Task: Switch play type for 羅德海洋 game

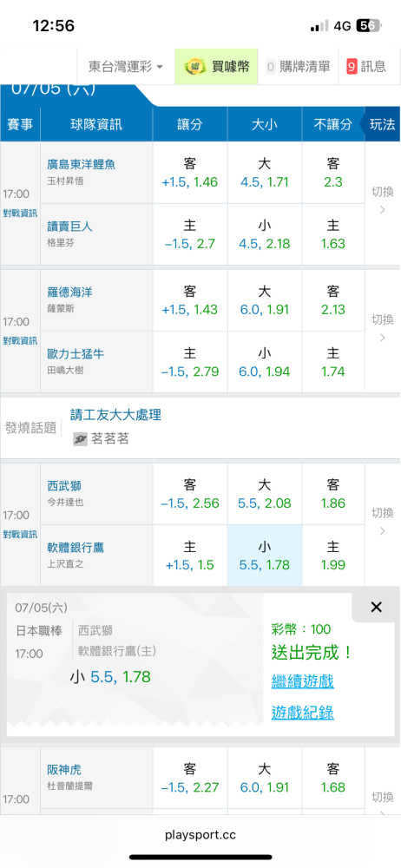Action: pyautogui.click(x=382, y=328)
